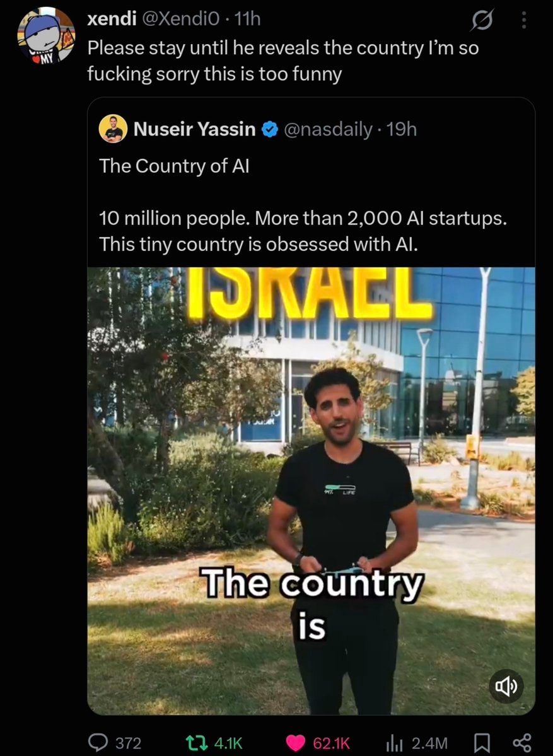Click the Nuseir Yassin display name
The width and height of the screenshot is (553, 756).
coord(195,129)
